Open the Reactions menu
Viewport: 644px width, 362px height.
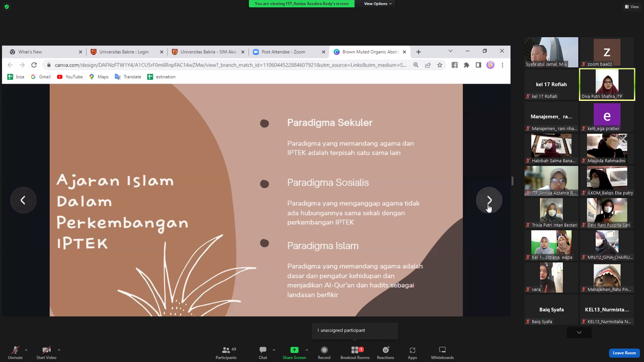(x=385, y=353)
